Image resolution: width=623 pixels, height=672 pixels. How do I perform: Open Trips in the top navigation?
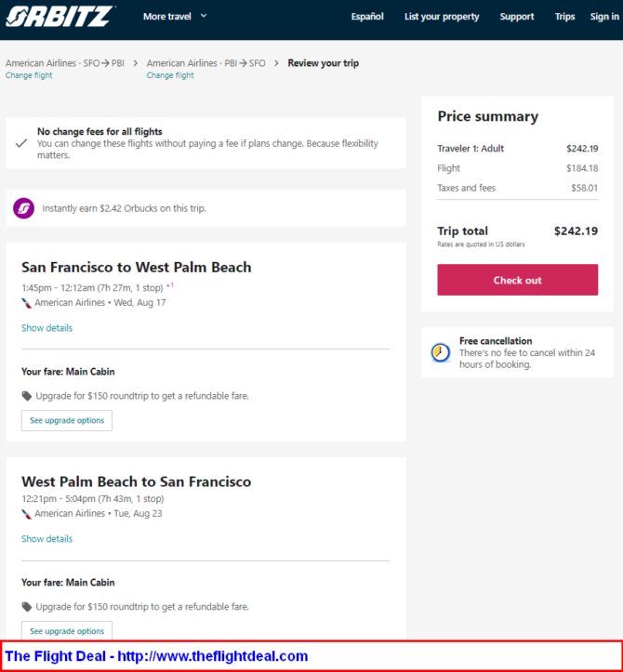click(564, 17)
